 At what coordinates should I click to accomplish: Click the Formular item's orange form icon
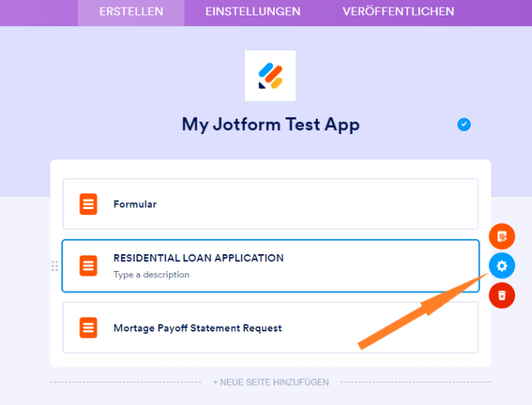pos(89,204)
